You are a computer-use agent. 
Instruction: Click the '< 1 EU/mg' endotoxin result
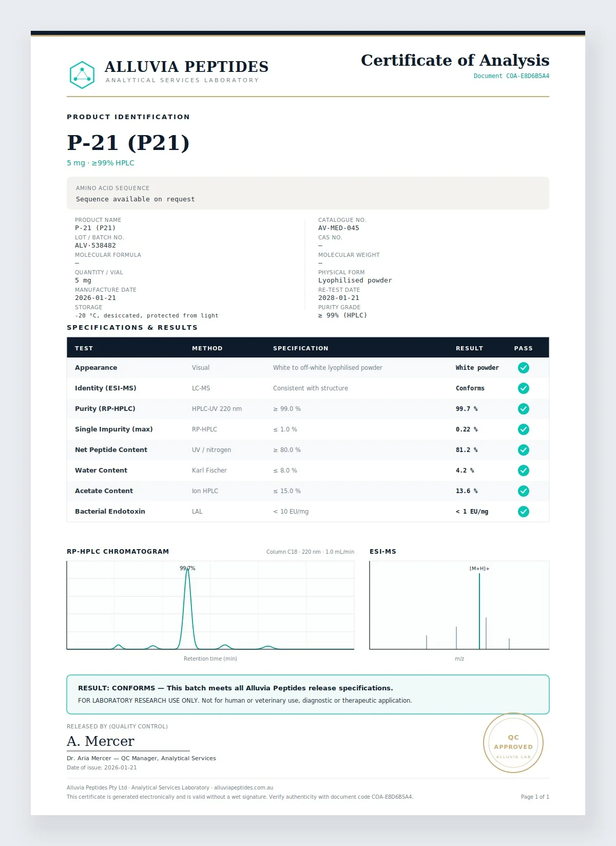coord(472,512)
